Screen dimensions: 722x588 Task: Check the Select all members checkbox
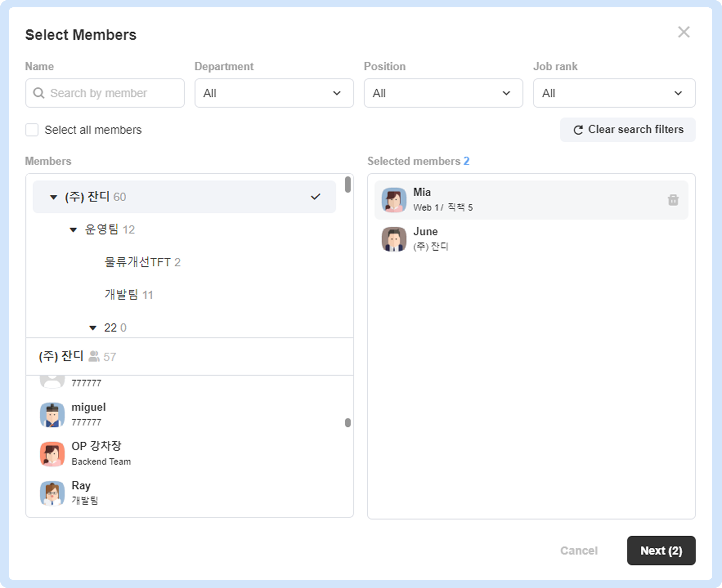[x=32, y=130]
